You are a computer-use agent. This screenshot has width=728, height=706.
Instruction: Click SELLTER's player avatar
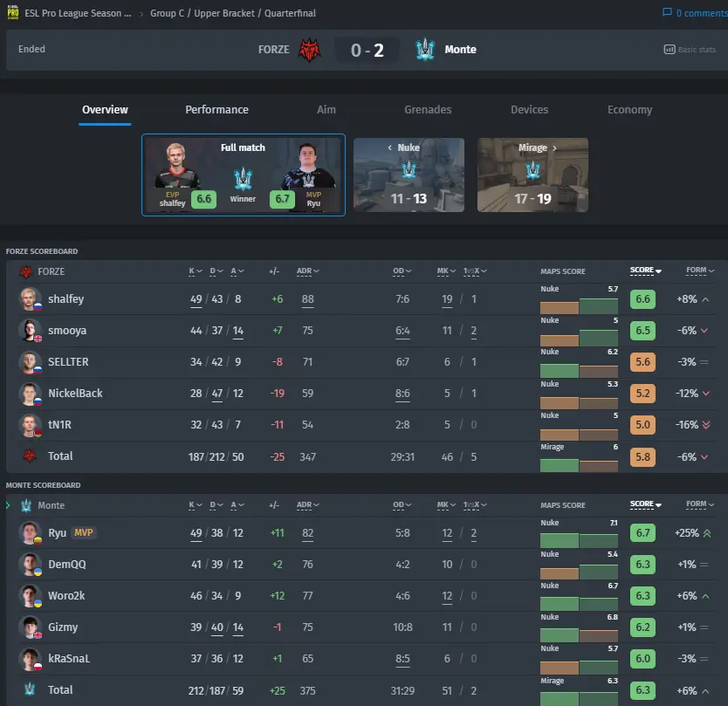pyautogui.click(x=30, y=362)
